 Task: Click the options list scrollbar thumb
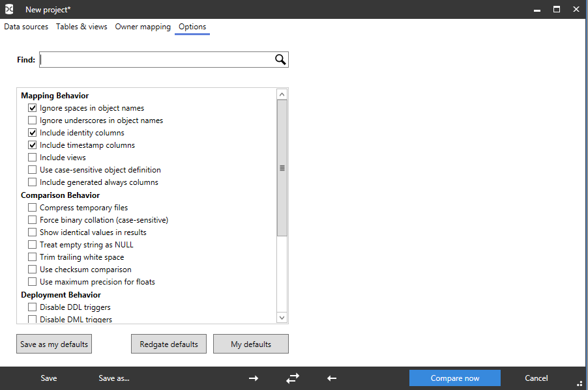(282, 168)
